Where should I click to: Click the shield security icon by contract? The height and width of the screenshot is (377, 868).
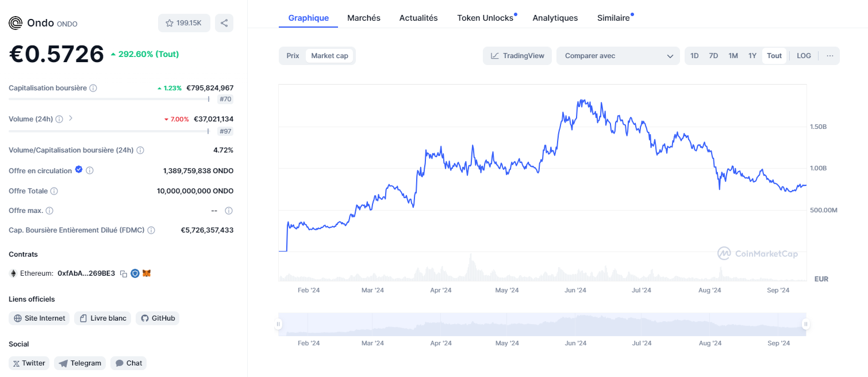tap(135, 273)
